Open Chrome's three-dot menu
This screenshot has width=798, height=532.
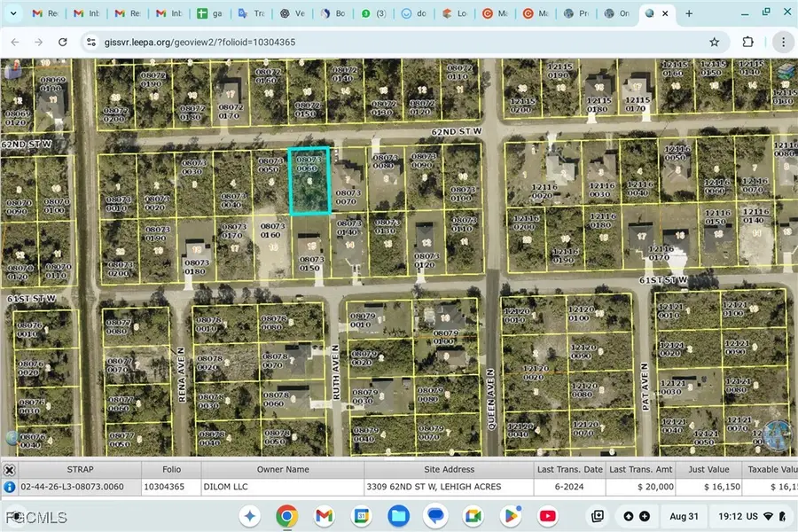click(783, 42)
